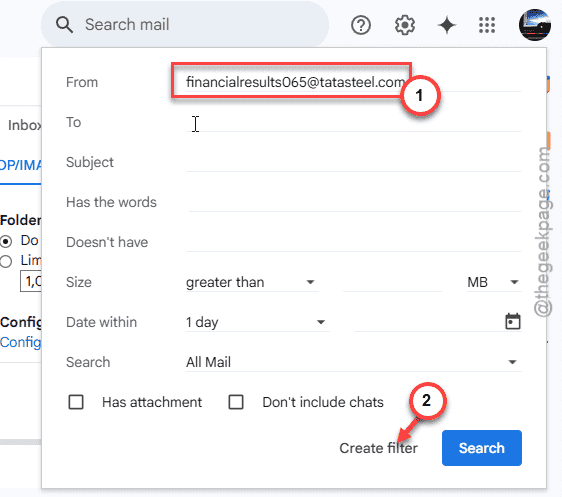
Task: Click the Create filter button
Action: 378,448
